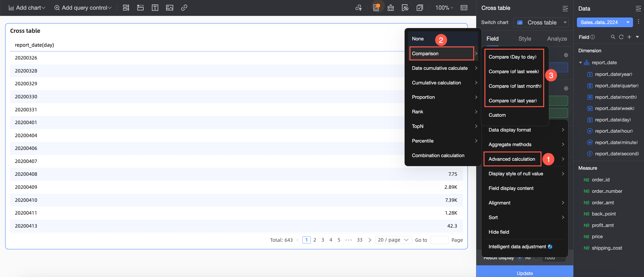
Task: Click the filter bar layout icon in the toolbar
Action: pyautogui.click(x=126, y=8)
